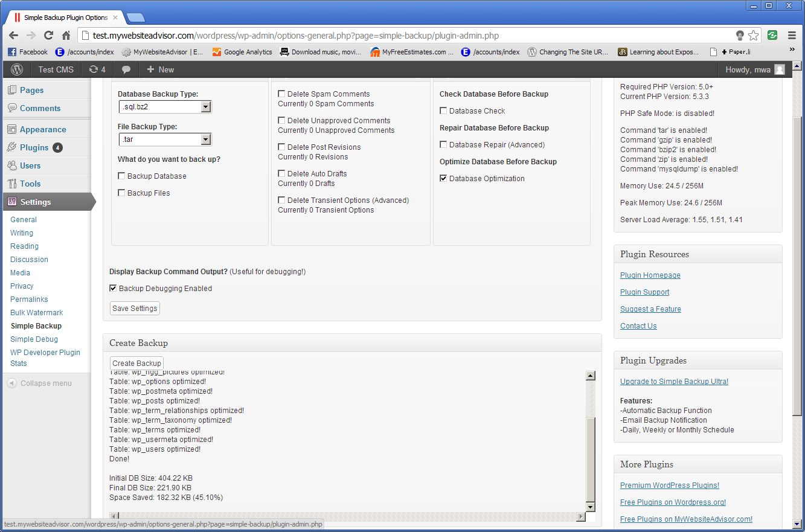Check Delete Spam Comments
The image size is (805, 532).
click(x=281, y=94)
